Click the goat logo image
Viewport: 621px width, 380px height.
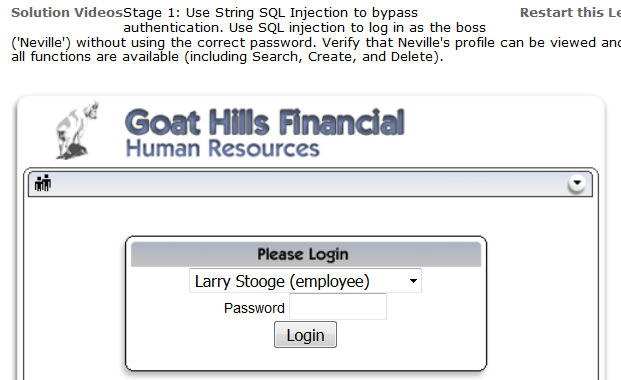[77, 130]
